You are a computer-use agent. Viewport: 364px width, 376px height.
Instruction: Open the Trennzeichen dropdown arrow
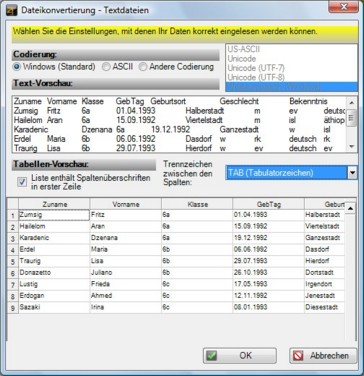(352, 173)
